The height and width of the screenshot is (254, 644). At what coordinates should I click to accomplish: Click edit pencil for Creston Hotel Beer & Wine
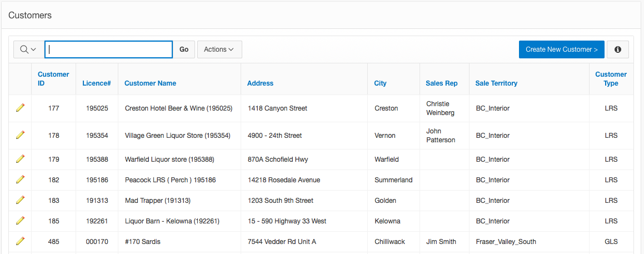click(x=20, y=108)
